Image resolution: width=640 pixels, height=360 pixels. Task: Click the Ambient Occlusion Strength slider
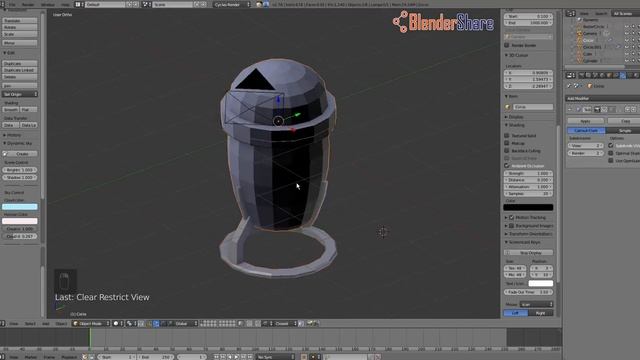529,173
